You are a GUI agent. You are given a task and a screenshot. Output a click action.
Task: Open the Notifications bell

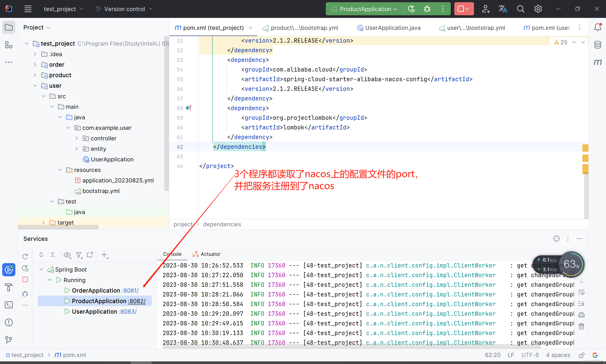(x=598, y=27)
